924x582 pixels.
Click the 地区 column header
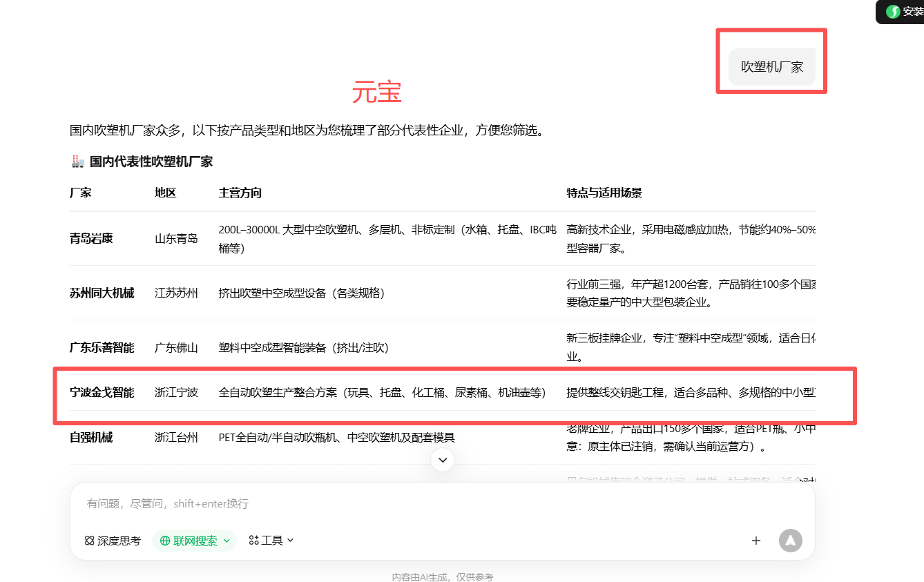(166, 193)
